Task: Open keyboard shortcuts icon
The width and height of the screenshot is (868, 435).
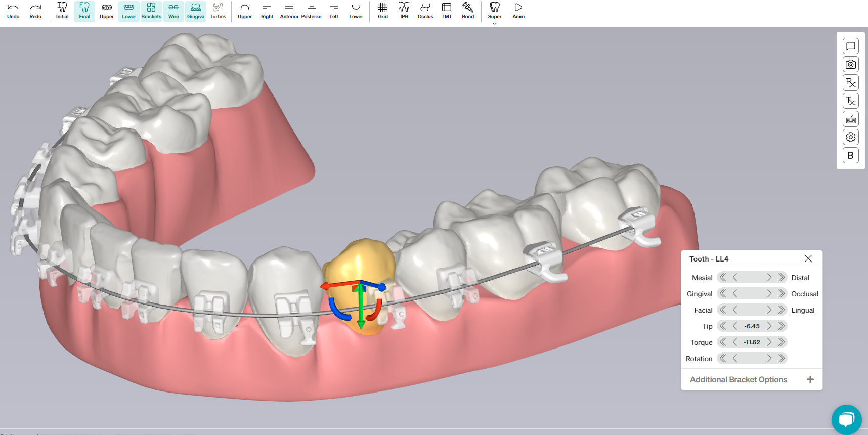Action: coord(851,119)
